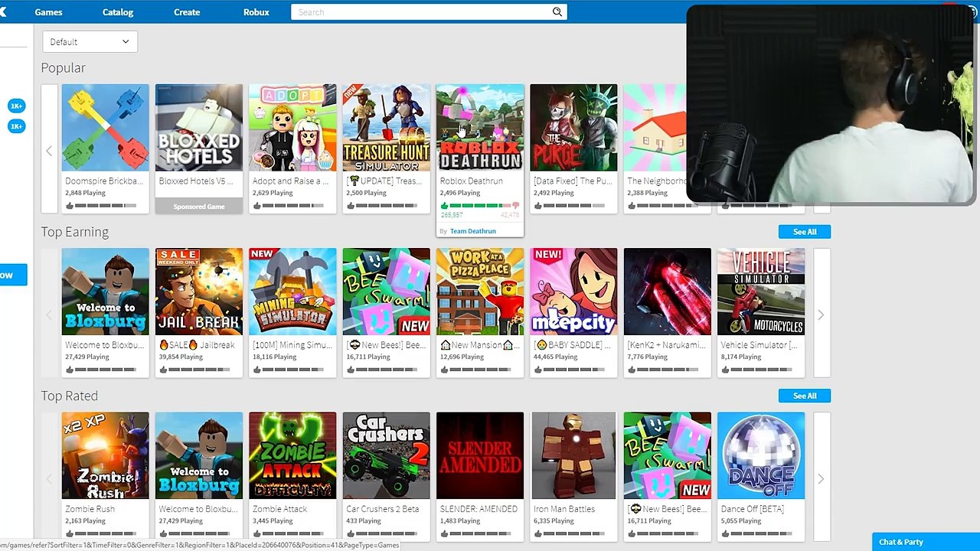
Task: Click the search magnifier icon
Action: 557,11
